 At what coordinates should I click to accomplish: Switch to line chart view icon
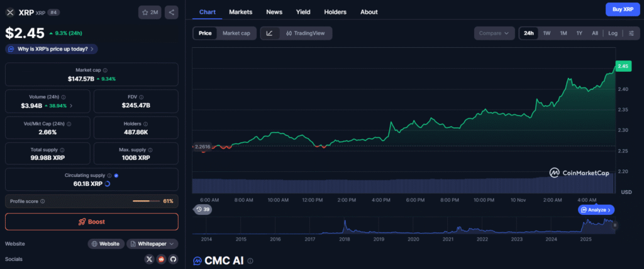pos(270,33)
